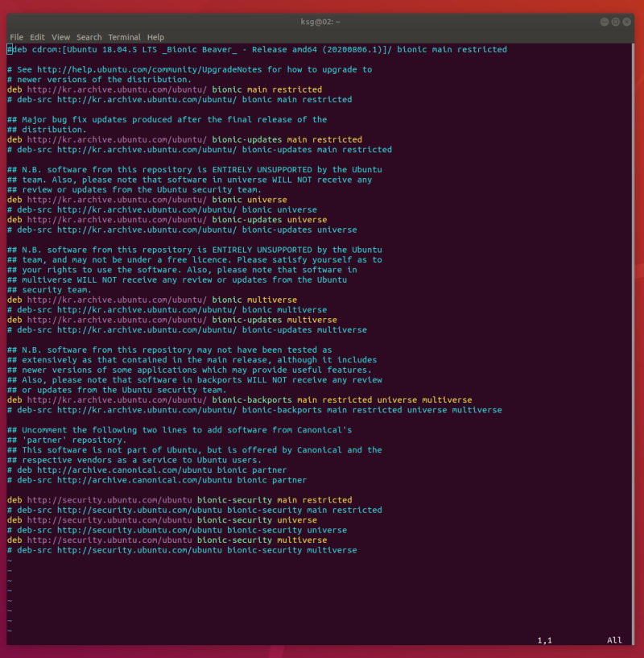Maximize the terminal window
The height and width of the screenshot is (658, 644).
pos(616,22)
